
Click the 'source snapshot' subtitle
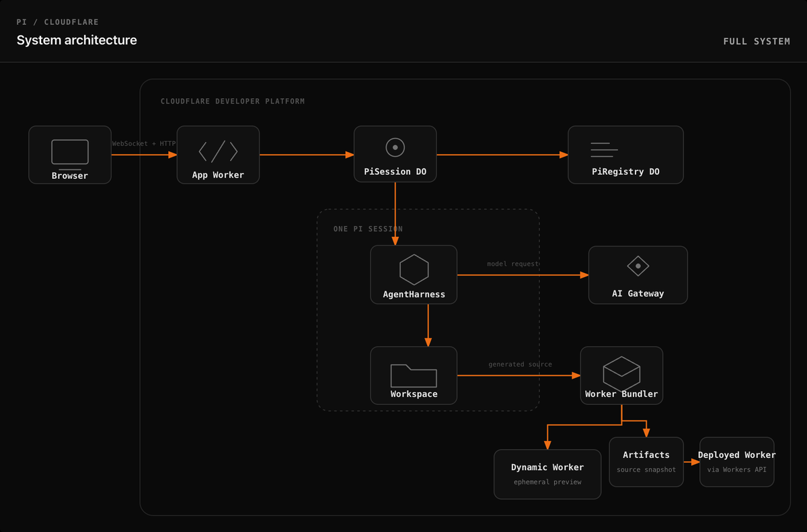[x=646, y=469]
